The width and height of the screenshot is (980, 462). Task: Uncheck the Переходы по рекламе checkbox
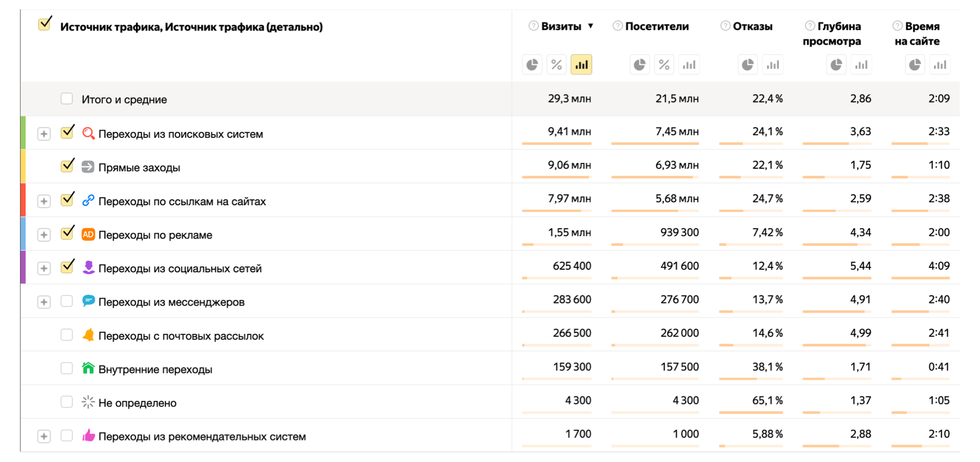pos(67,233)
